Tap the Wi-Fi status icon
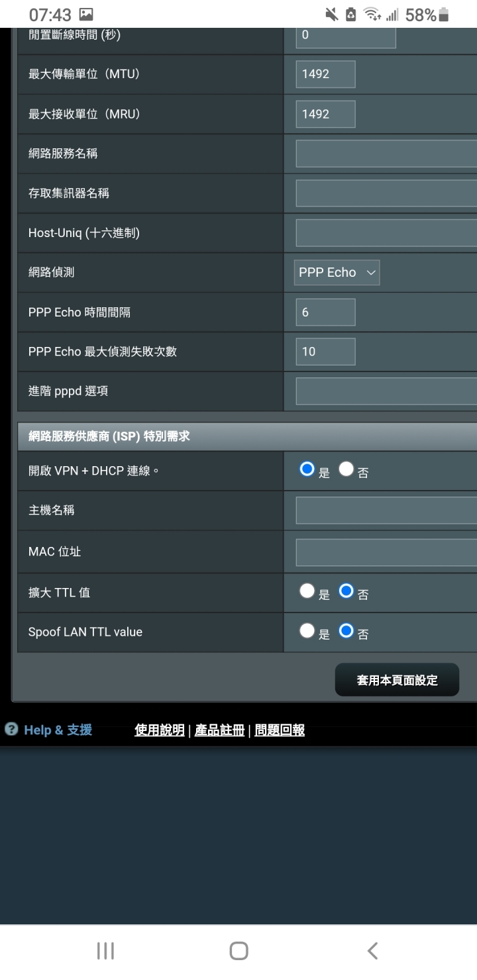Image resolution: width=477 pixels, height=980 pixels. pos(373,14)
